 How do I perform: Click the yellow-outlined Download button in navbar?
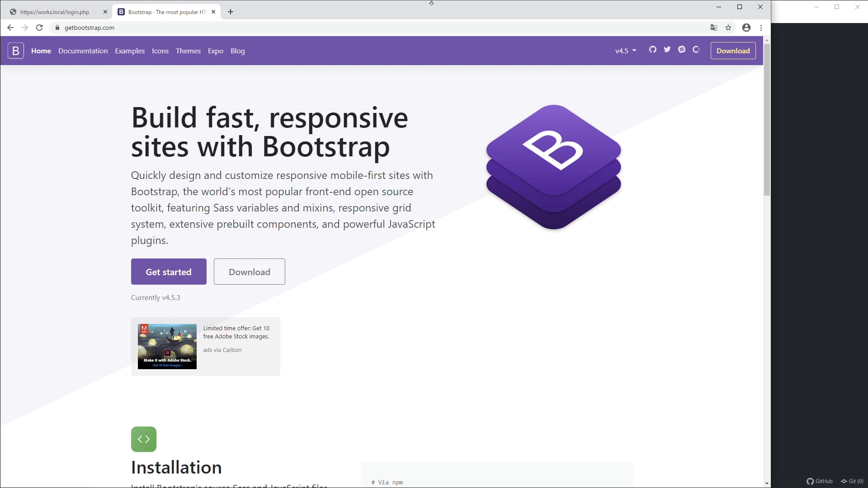tap(733, 51)
